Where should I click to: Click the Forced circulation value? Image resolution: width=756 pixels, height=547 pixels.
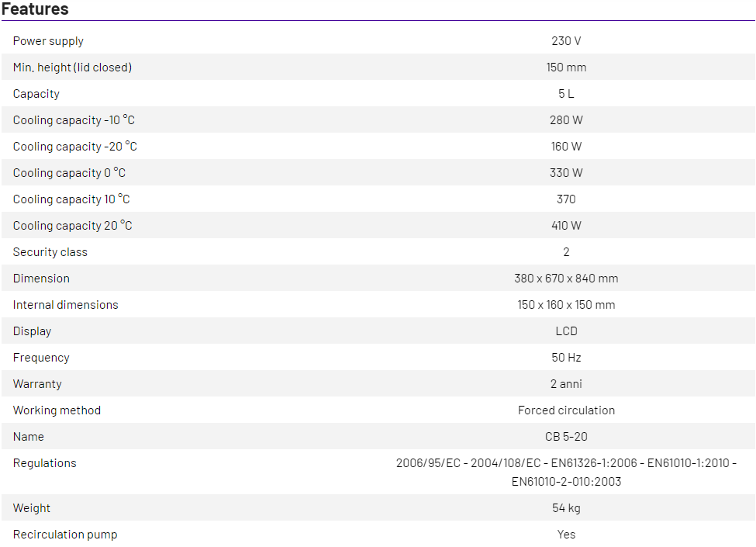(566, 410)
